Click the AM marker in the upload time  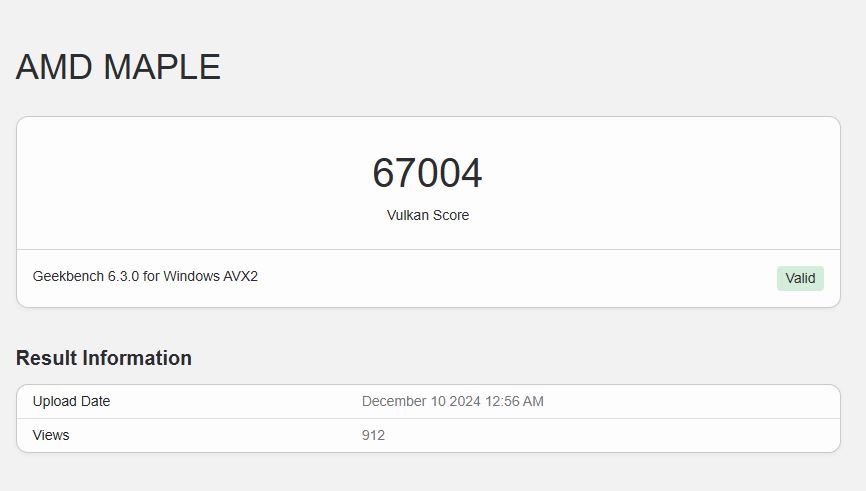point(535,401)
